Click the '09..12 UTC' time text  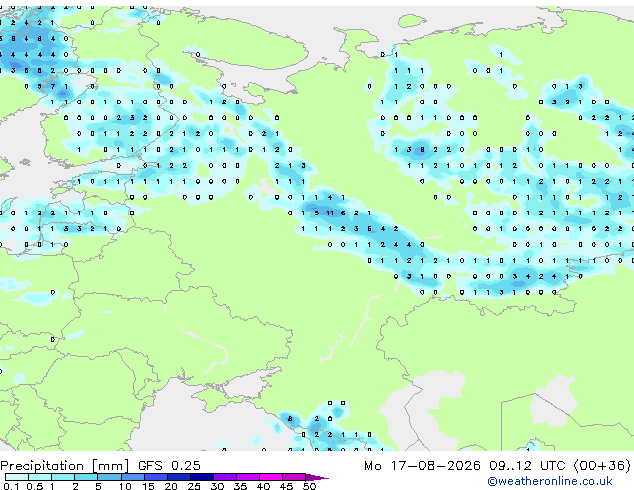[x=527, y=466]
